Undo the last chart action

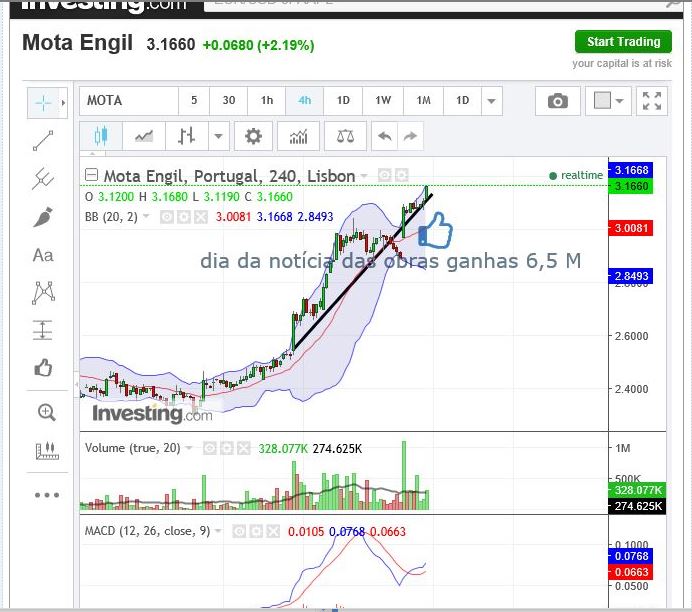(x=385, y=136)
